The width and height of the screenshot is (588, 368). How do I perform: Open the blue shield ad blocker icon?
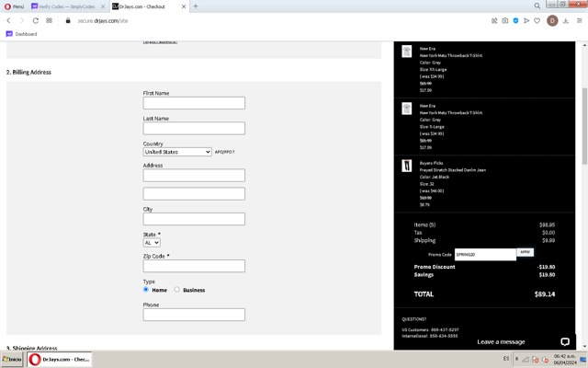coord(516,20)
